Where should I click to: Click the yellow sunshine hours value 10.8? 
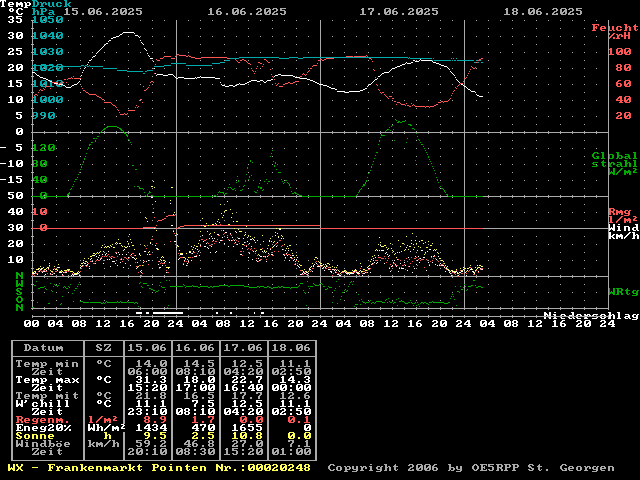[x=247, y=436]
